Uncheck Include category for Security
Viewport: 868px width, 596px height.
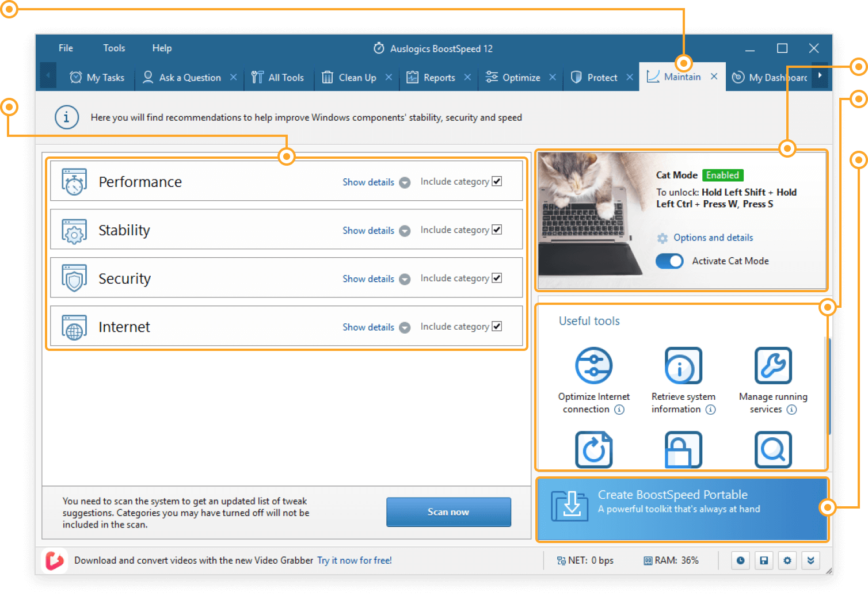click(497, 278)
